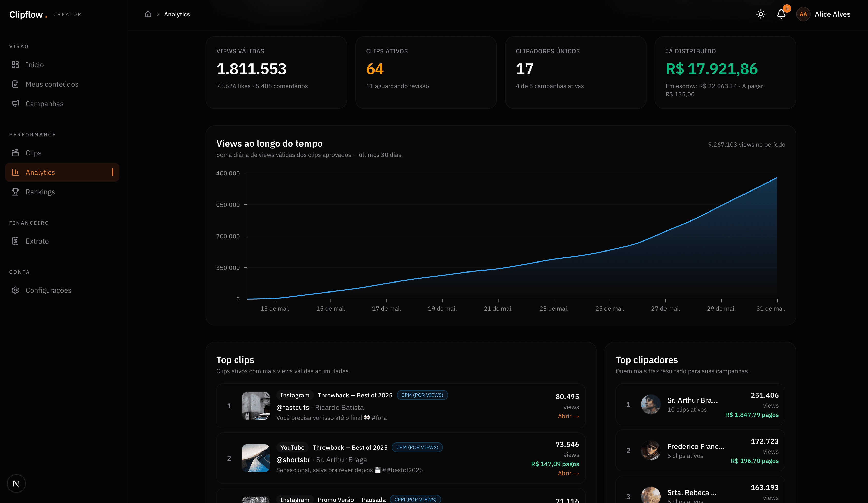868x503 pixels.
Task: Click R$ 147,09 pagos on clip two
Action: [x=555, y=464]
